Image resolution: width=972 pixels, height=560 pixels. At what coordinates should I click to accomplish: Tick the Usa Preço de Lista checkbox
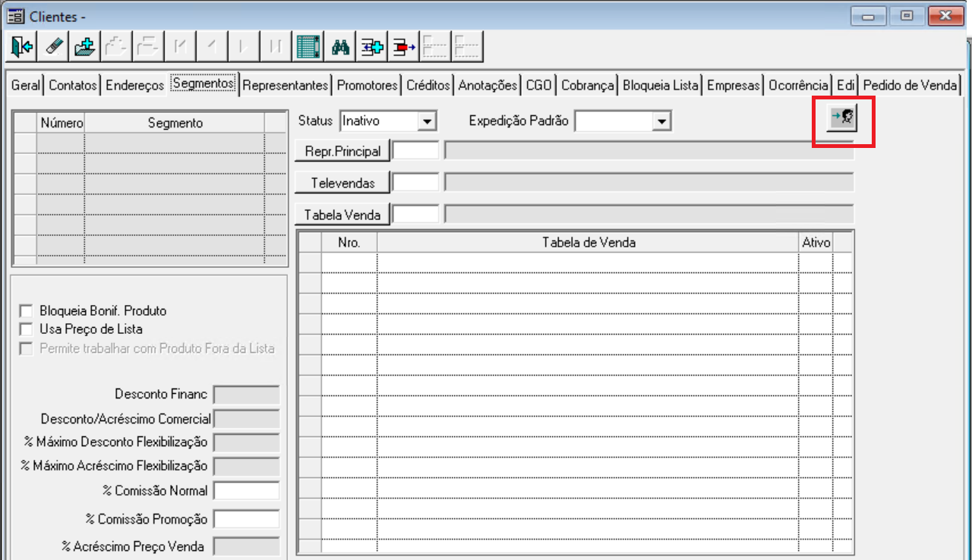pos(27,329)
